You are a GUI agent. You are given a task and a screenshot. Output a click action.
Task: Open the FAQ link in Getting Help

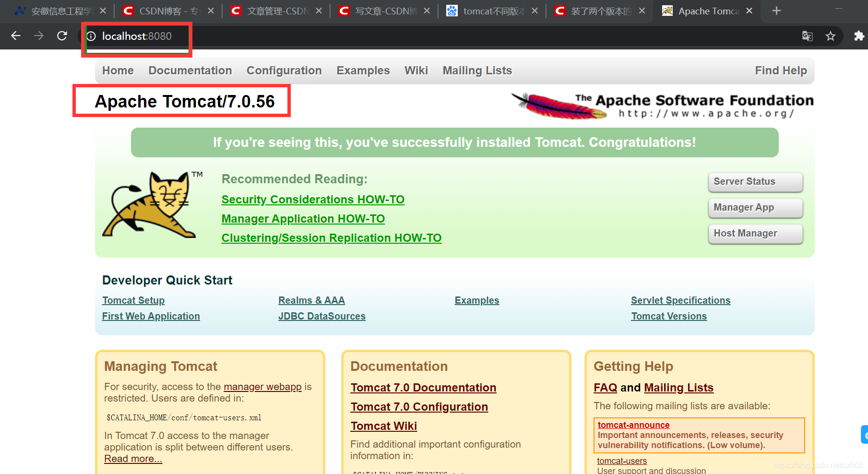[x=606, y=388]
